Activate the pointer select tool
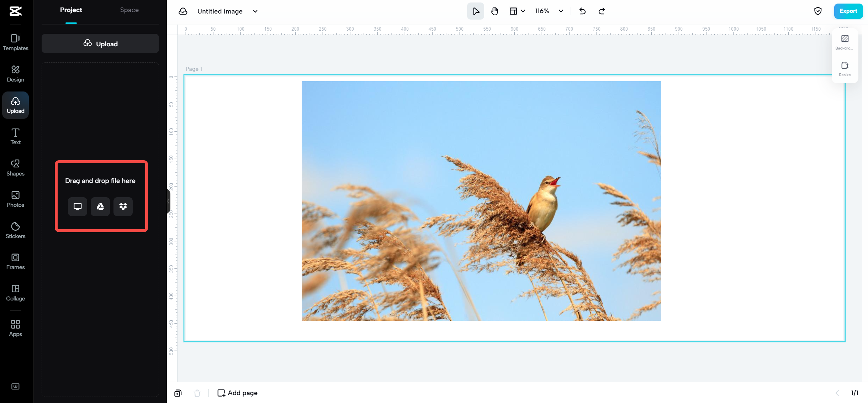Viewport: 868px width, 403px height. [476, 11]
